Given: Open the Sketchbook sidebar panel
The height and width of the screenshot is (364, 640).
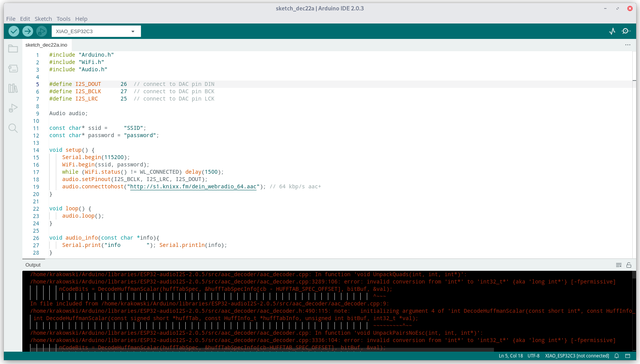Looking at the screenshot, I should pos(13,49).
